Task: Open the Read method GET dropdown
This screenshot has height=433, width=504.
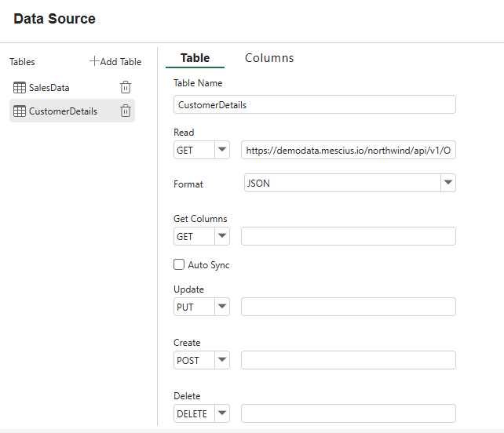Action: pos(221,151)
